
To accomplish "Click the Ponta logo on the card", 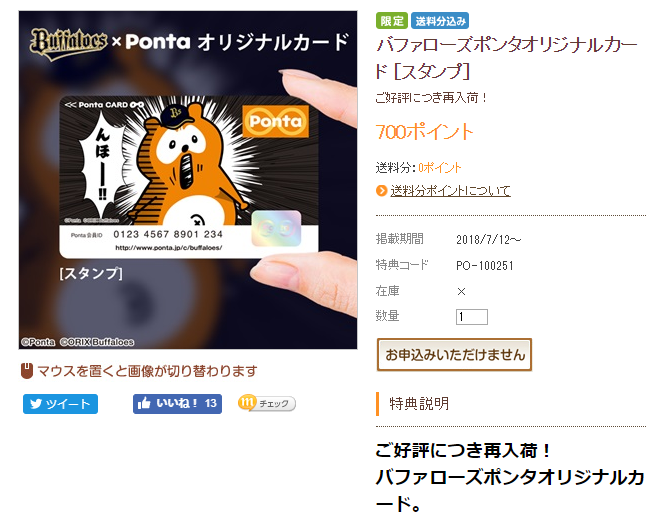I will (275, 122).
